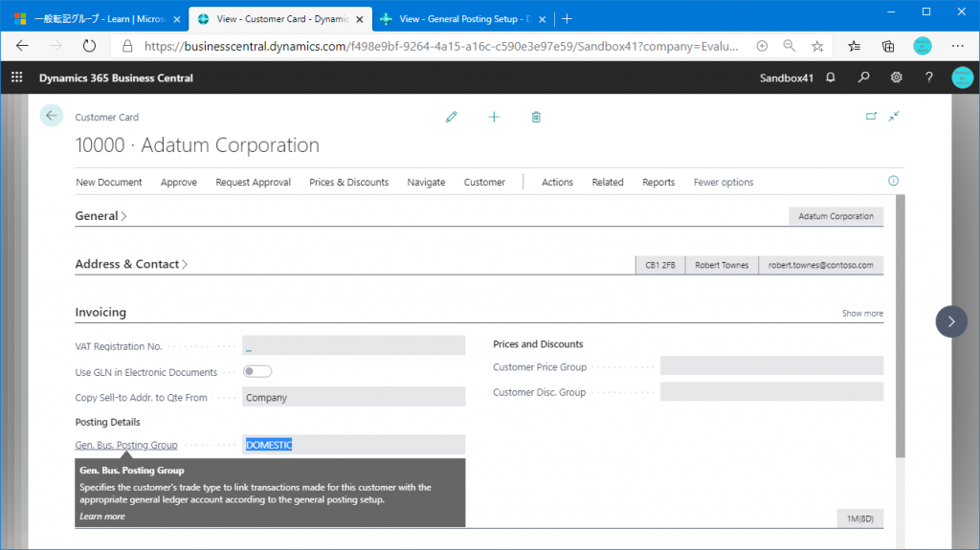Click the Customer Price Group field

(x=772, y=366)
